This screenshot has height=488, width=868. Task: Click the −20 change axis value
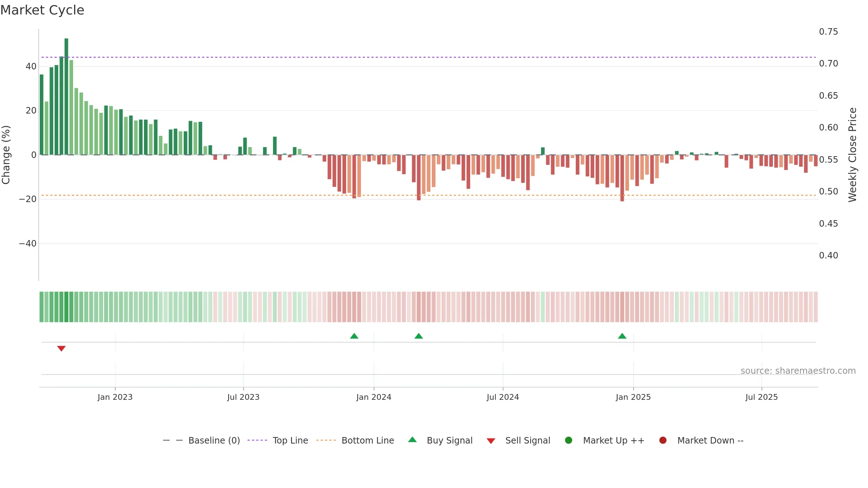(28, 199)
